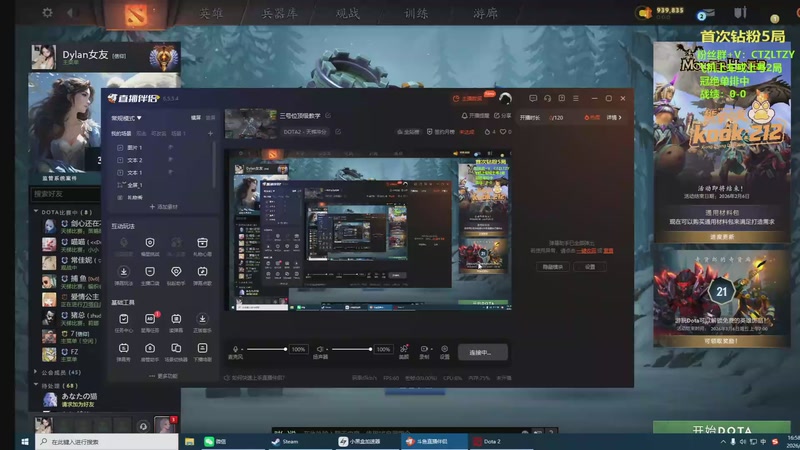Viewport: 800px width, 450px height.
Task: Switch to 横屏 landscape layout
Action: point(196,118)
